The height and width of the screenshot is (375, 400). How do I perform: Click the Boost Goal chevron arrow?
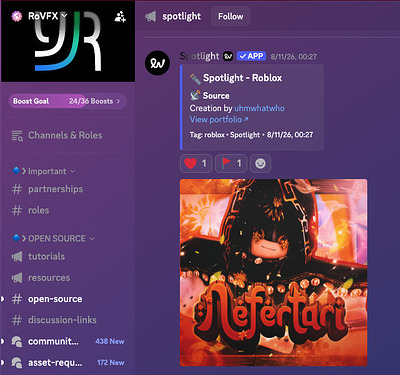[x=118, y=101]
